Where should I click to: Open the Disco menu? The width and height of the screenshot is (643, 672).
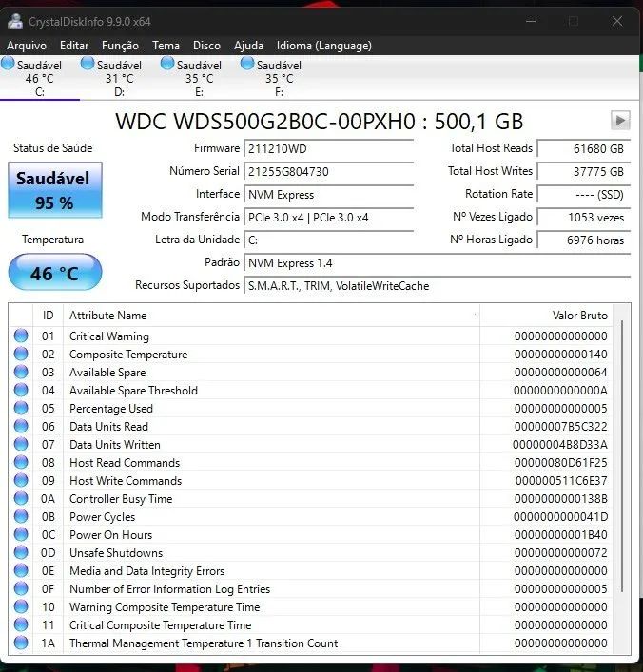(x=206, y=46)
